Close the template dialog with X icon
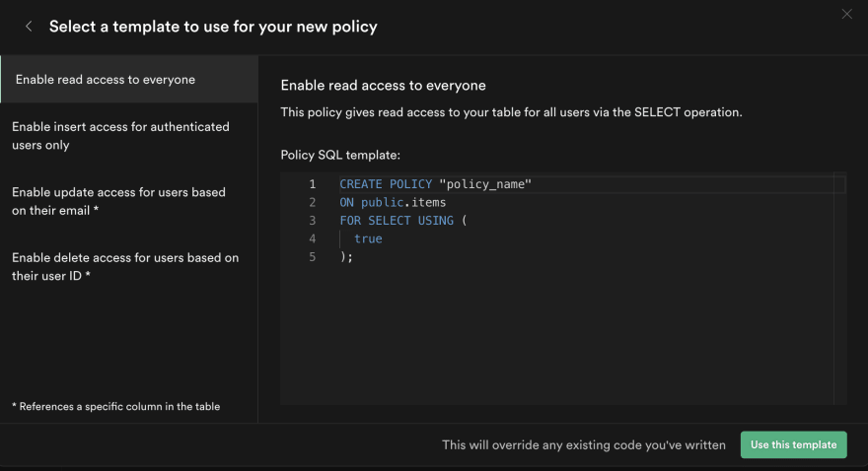The height and width of the screenshot is (471, 868). pyautogui.click(x=846, y=14)
